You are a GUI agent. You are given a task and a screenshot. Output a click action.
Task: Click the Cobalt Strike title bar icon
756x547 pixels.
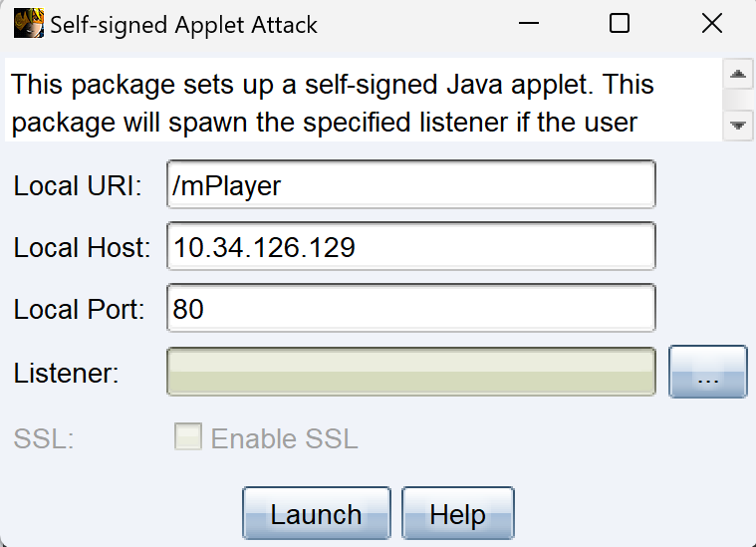click(x=29, y=23)
